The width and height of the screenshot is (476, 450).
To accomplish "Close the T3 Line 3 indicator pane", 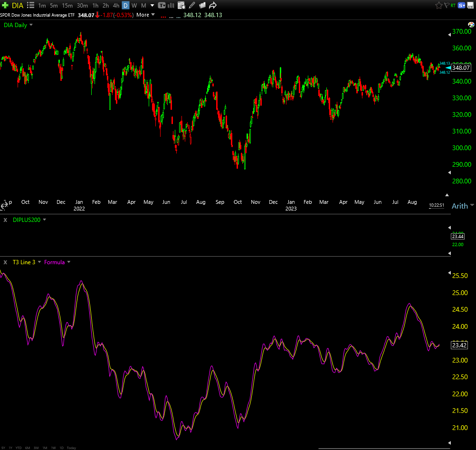I will tap(5, 262).
